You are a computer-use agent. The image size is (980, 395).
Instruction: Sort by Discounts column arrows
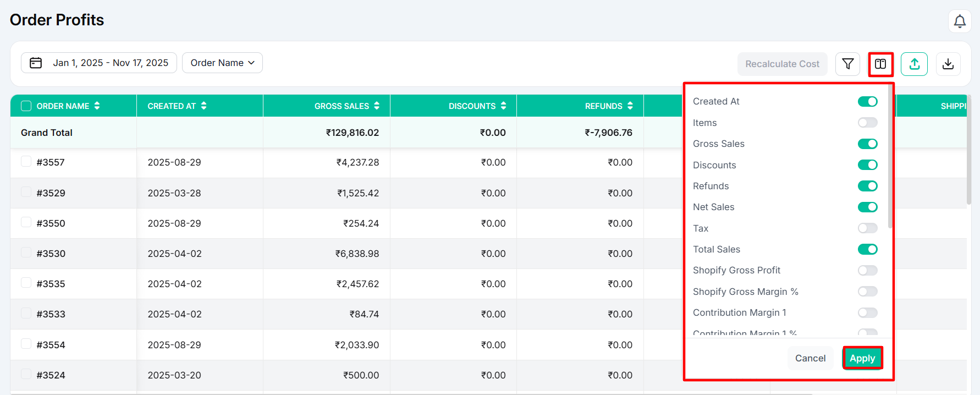(x=503, y=106)
